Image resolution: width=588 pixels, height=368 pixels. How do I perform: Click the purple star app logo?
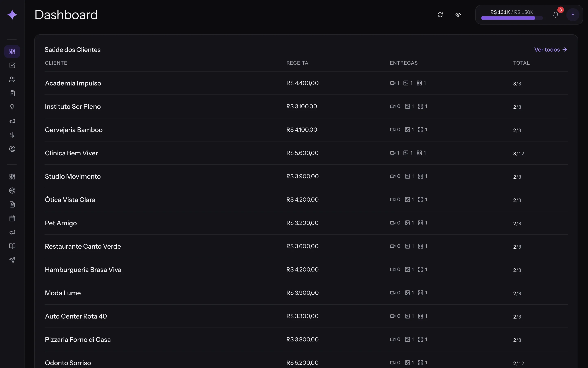[x=12, y=15]
